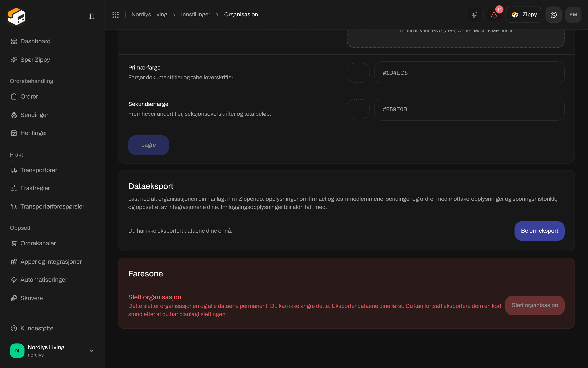This screenshot has height=368, width=588.
Task: Click the 'nordlys' organization slug text
Action: coord(36,355)
